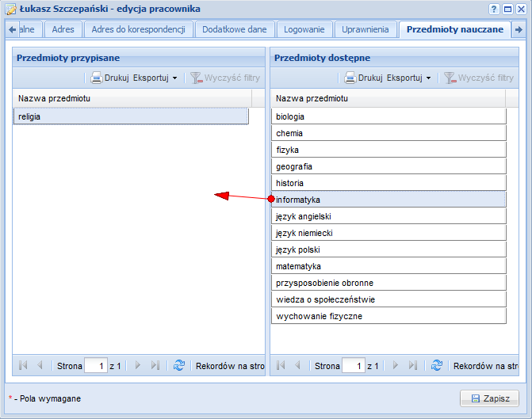
Task: Sort assigned subjects by Nazwa przedmiotu header
Action: tap(132, 99)
